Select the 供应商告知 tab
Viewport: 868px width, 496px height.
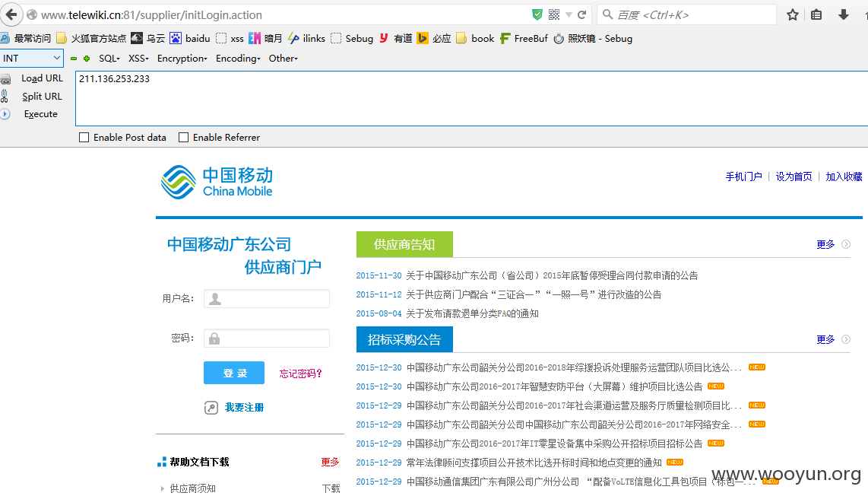(404, 244)
